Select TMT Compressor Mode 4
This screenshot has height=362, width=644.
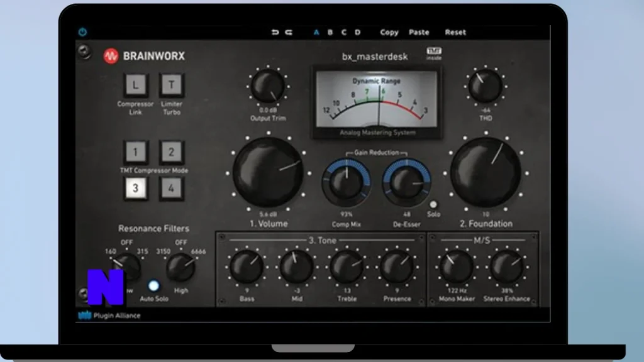(171, 189)
